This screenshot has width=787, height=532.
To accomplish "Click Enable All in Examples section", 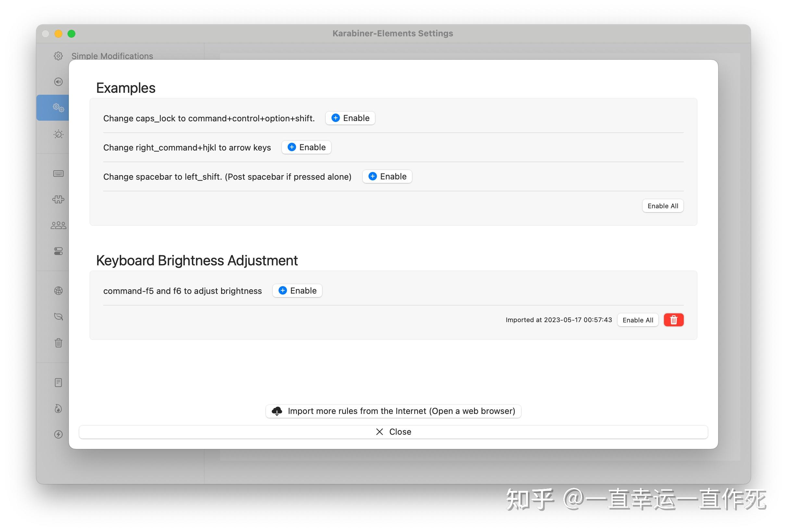I will click(x=662, y=206).
